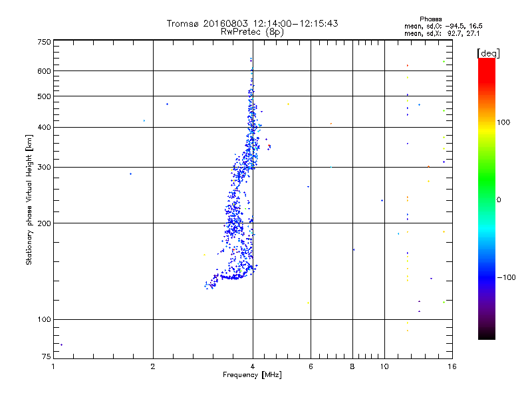Click the x-axis label "Frequency [MHz]"
This screenshot has width=532, height=399.
(x=252, y=375)
